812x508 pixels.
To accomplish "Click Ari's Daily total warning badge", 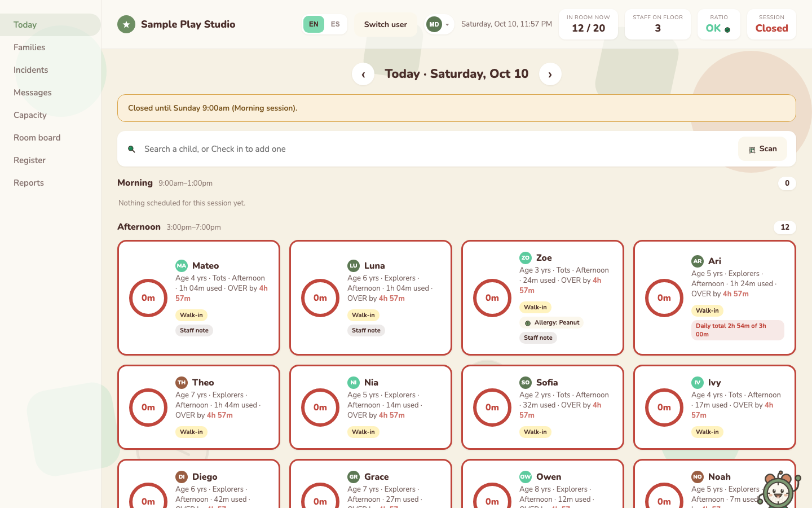I will coord(738,330).
